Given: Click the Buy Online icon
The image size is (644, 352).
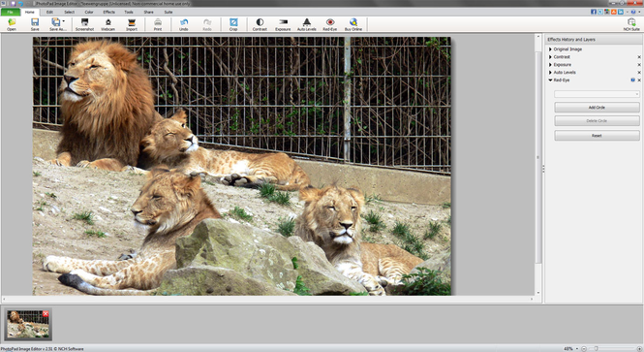Looking at the screenshot, I should [x=353, y=24].
